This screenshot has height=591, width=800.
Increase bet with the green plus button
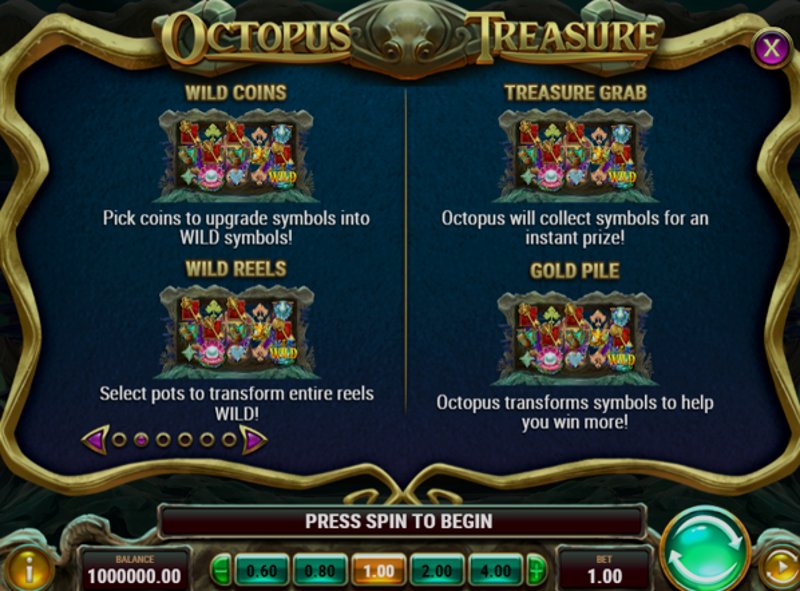(536, 570)
